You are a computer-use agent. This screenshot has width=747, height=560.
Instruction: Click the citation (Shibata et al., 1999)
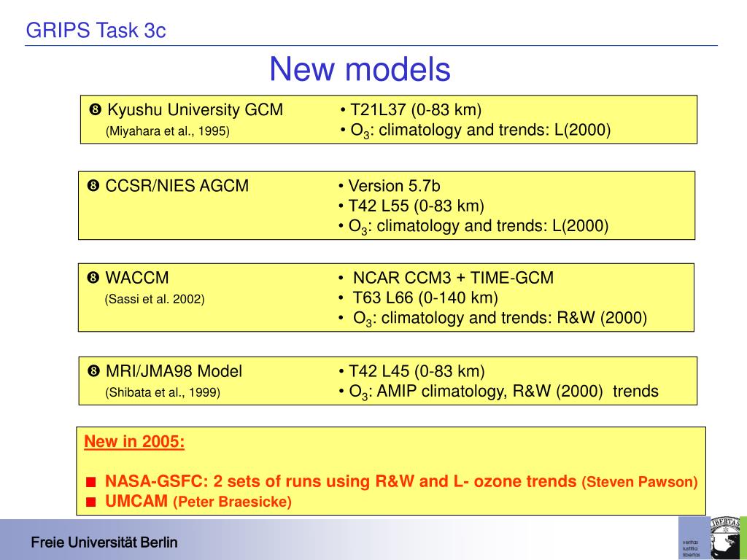coord(163,392)
